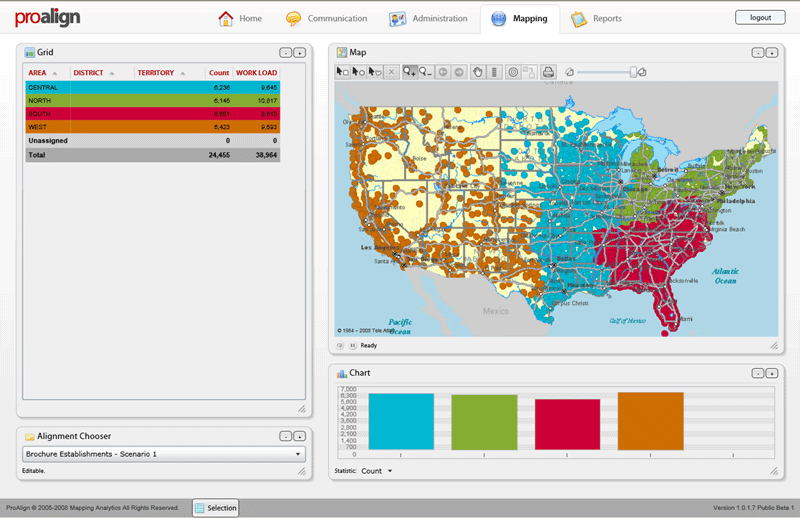The width and height of the screenshot is (800, 518).
Task: Click the target bullseye map tool
Action: click(x=513, y=72)
